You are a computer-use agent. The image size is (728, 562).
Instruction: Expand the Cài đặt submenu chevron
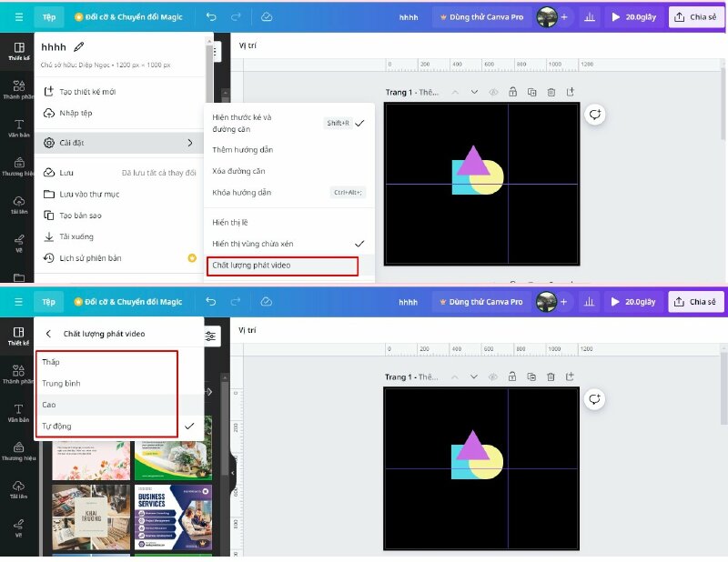pos(188,143)
